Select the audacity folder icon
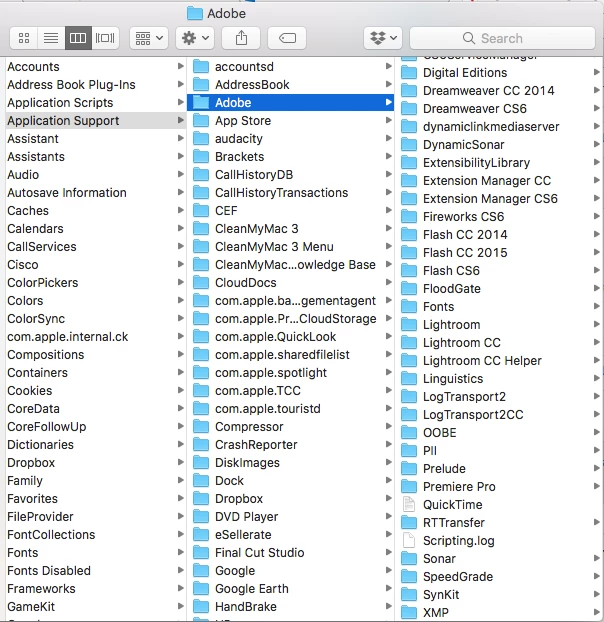604x622 pixels. (201, 138)
